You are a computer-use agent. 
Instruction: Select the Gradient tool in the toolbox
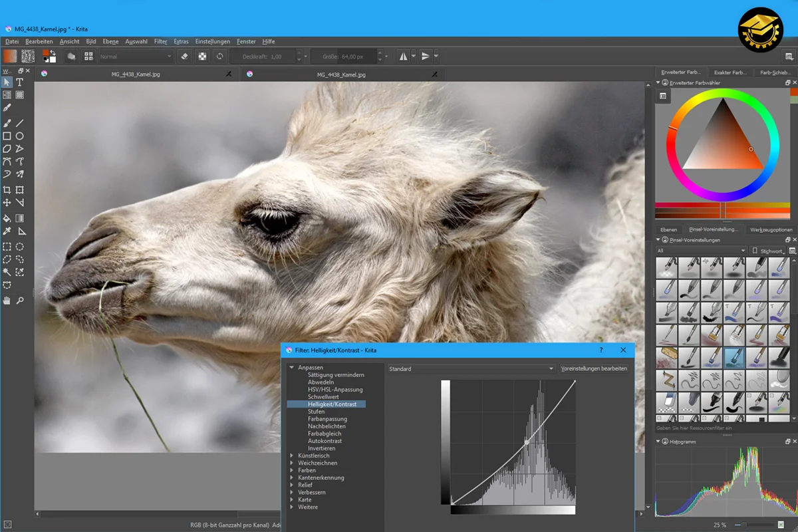tap(20, 218)
